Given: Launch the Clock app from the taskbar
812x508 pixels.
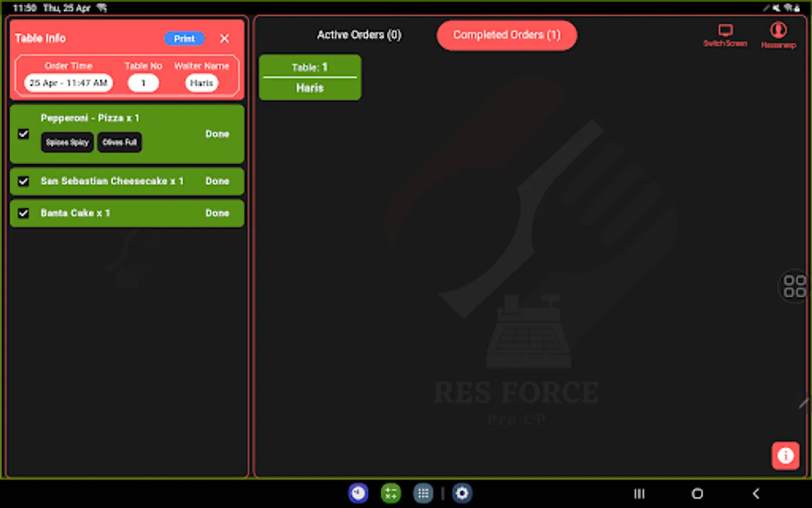Looking at the screenshot, I should tap(359, 493).
